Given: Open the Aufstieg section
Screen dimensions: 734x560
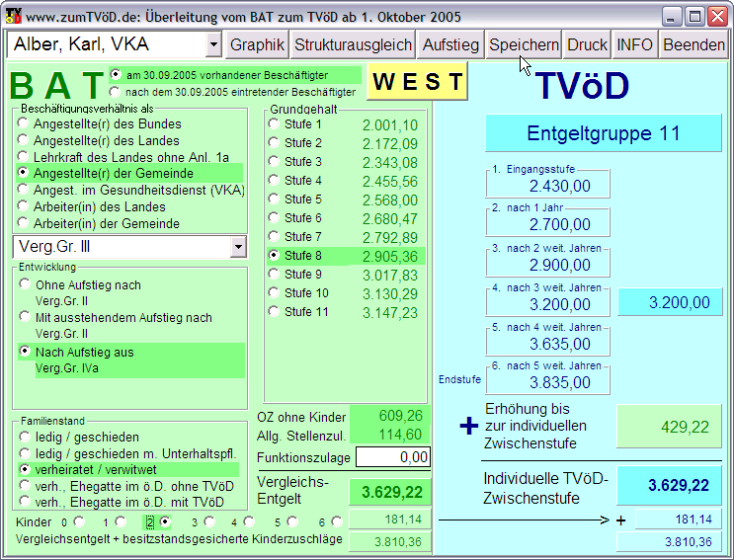Looking at the screenshot, I should pos(450,44).
